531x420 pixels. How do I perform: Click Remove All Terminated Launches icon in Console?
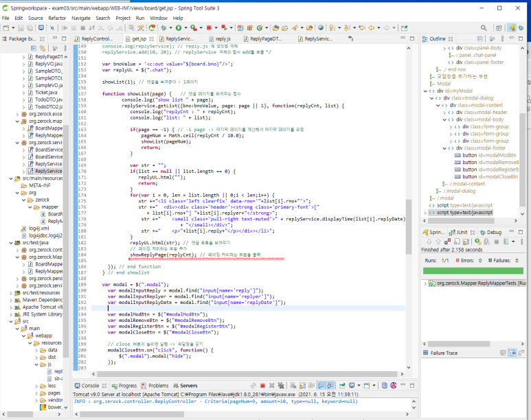pyautogui.click(x=281, y=386)
